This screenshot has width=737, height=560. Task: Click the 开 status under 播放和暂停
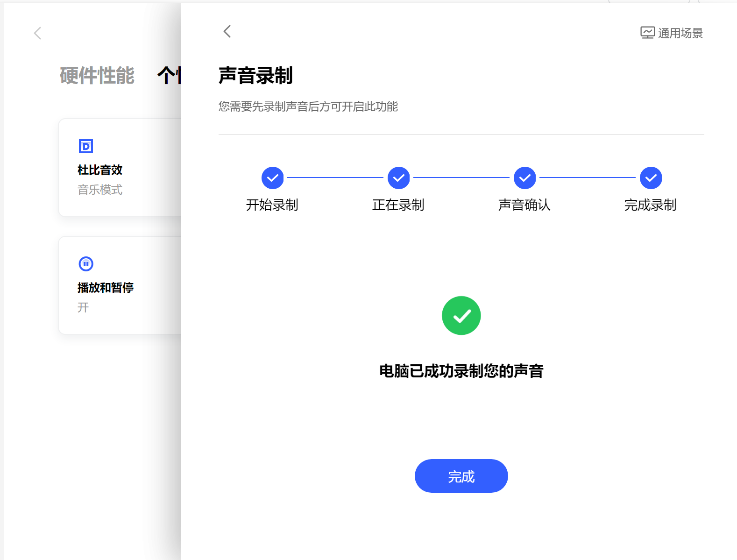(x=83, y=307)
